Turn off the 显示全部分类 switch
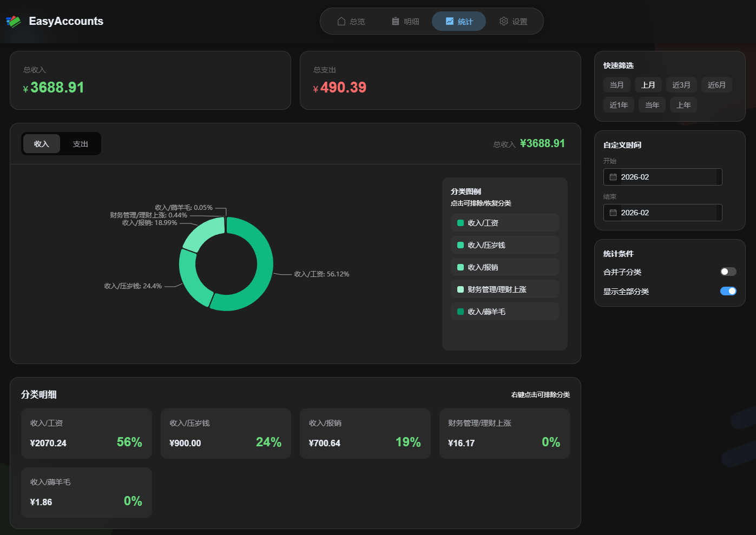 point(728,291)
